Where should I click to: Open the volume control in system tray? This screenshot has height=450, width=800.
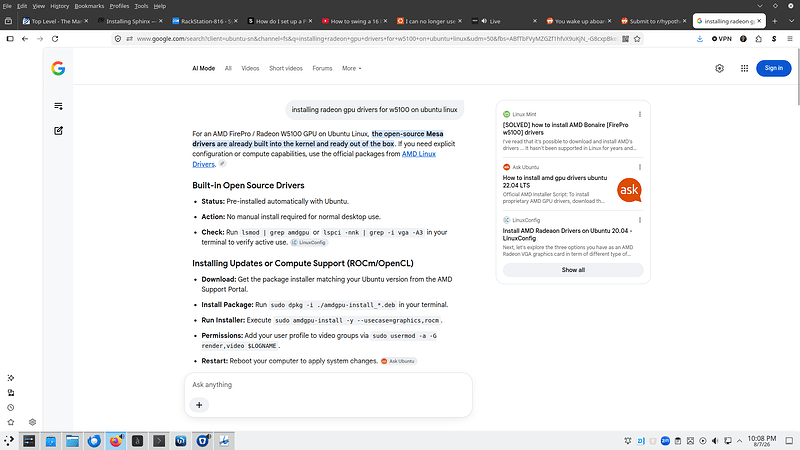click(715, 441)
